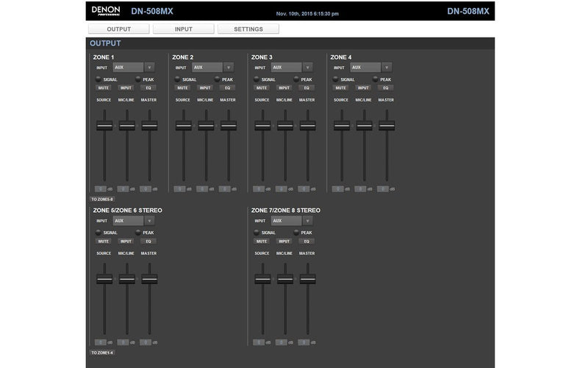Click the Zone 4 SIGNAL indicator light
The height and width of the screenshot is (368, 588).
click(x=336, y=79)
